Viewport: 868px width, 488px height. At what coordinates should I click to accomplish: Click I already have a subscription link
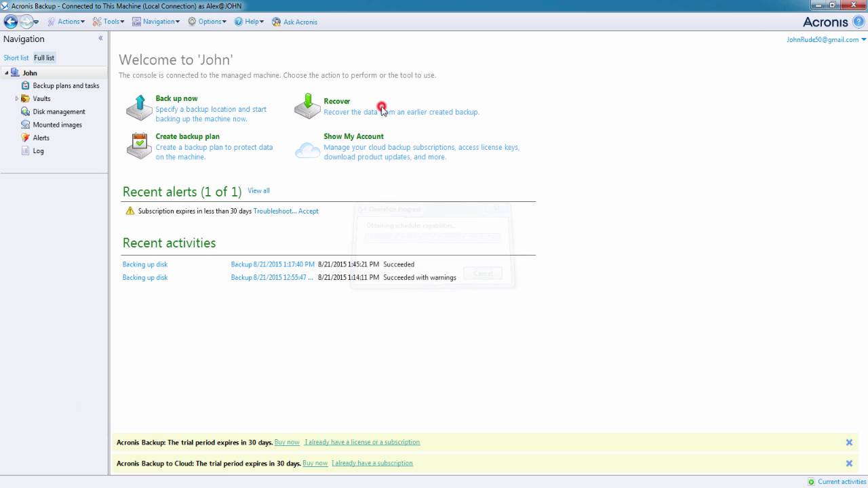[x=372, y=463]
